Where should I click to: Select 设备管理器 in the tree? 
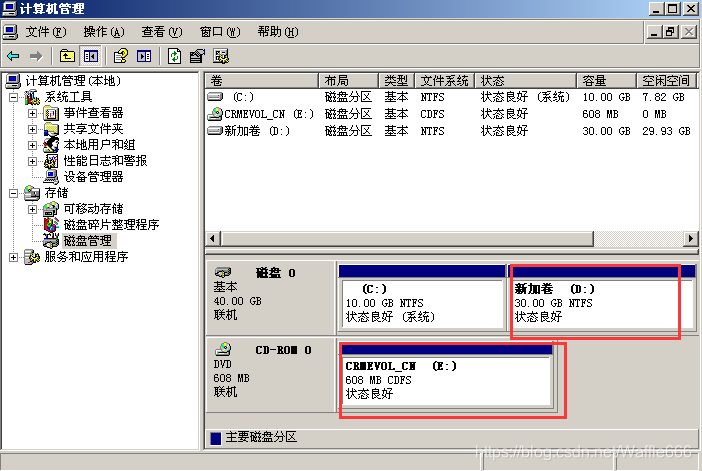(93, 177)
